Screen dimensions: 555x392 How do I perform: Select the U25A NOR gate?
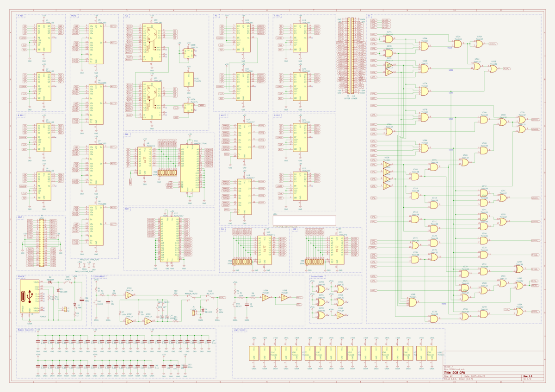point(479,44)
